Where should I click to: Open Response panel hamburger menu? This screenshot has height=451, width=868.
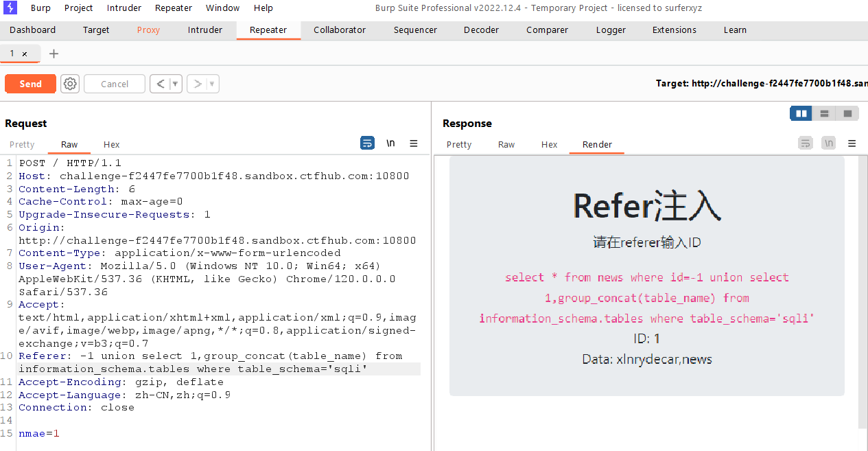click(852, 143)
